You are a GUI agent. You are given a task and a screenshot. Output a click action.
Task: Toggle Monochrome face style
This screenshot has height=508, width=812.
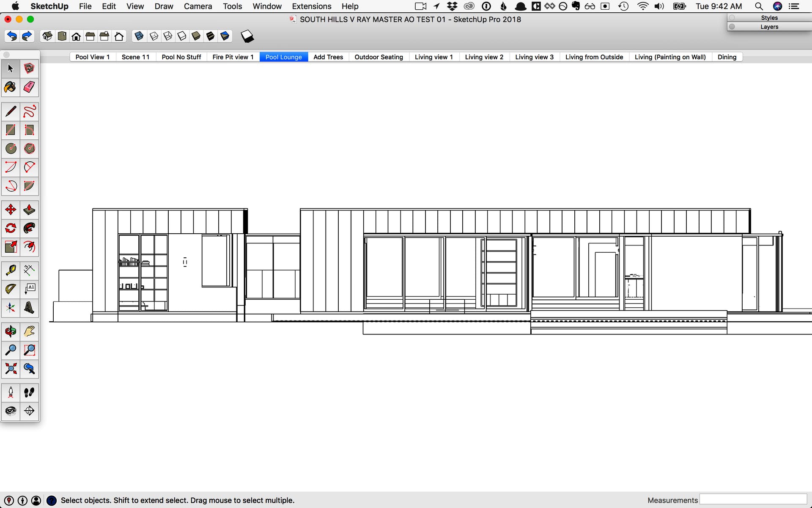pos(225,36)
